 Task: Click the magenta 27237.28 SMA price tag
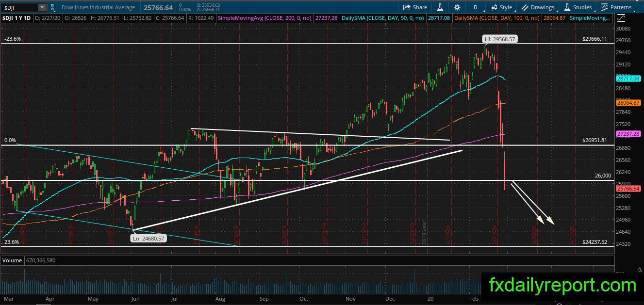click(628, 133)
